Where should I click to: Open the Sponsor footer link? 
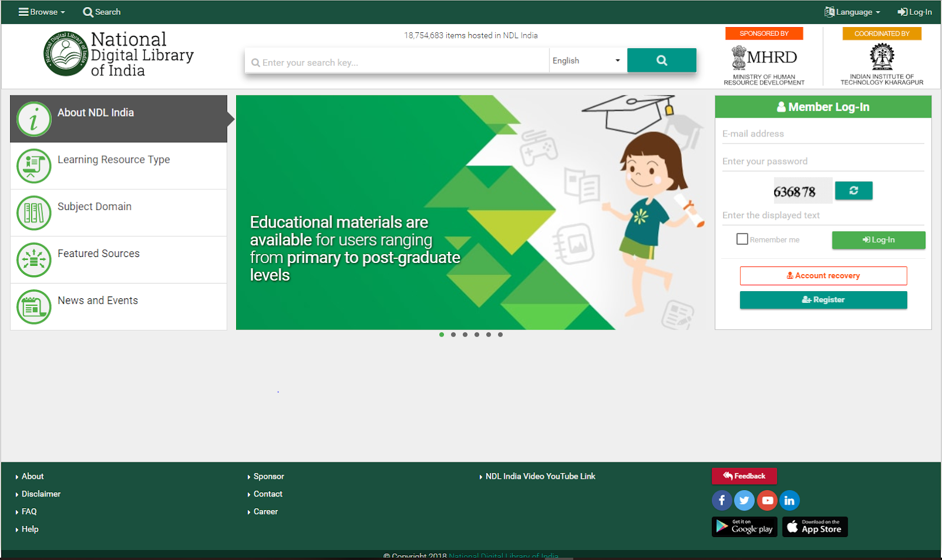tap(268, 476)
